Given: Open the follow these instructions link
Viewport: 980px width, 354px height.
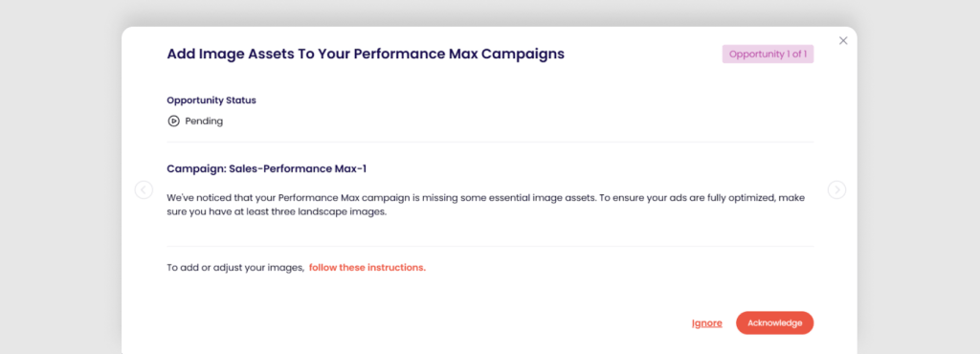Looking at the screenshot, I should pos(367,268).
